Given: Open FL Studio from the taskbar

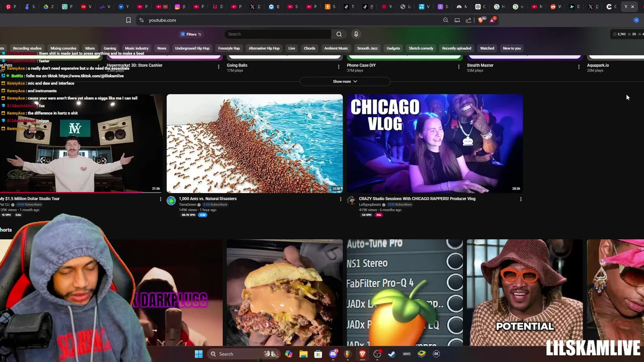Looking at the screenshot, I should tap(348, 354).
